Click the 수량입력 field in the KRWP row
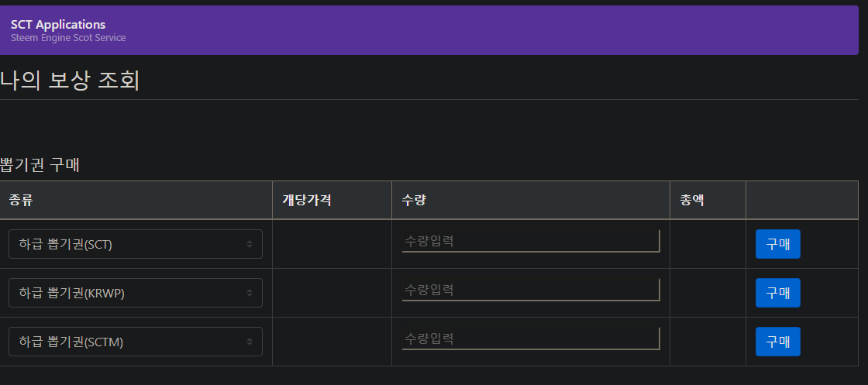The height and width of the screenshot is (385, 868). (530, 290)
